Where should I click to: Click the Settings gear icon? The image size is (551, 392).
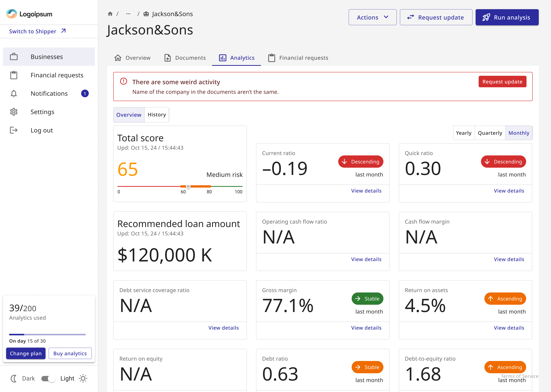click(14, 112)
